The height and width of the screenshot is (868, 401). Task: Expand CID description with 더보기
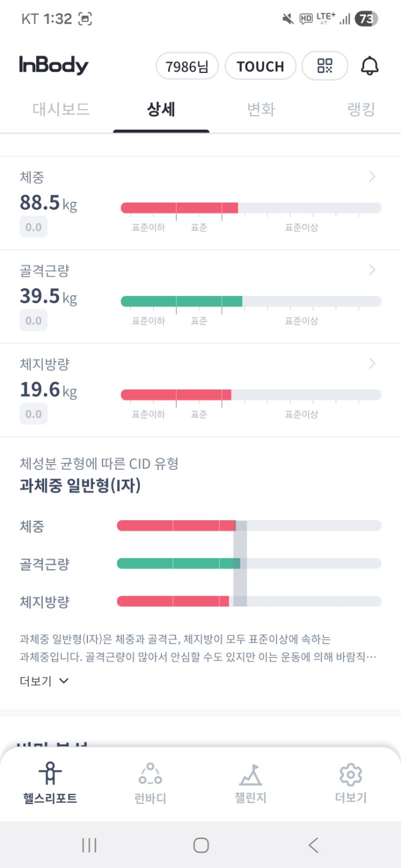pos(45,681)
